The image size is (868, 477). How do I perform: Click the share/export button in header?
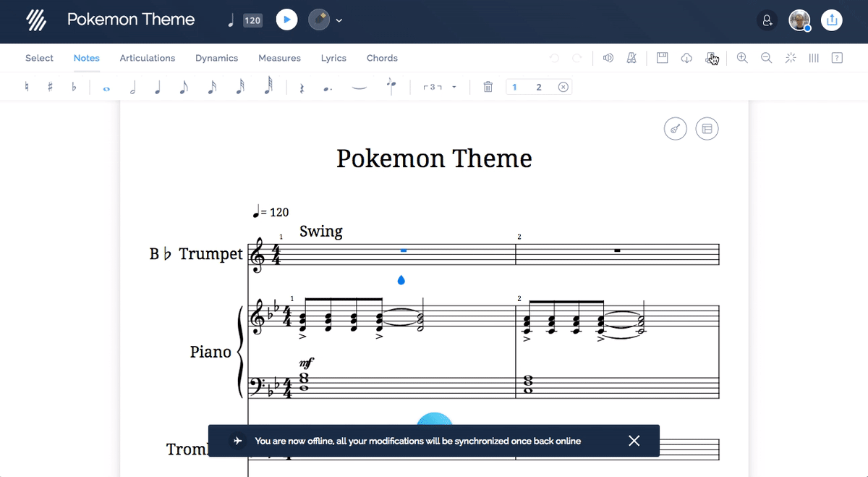(832, 20)
